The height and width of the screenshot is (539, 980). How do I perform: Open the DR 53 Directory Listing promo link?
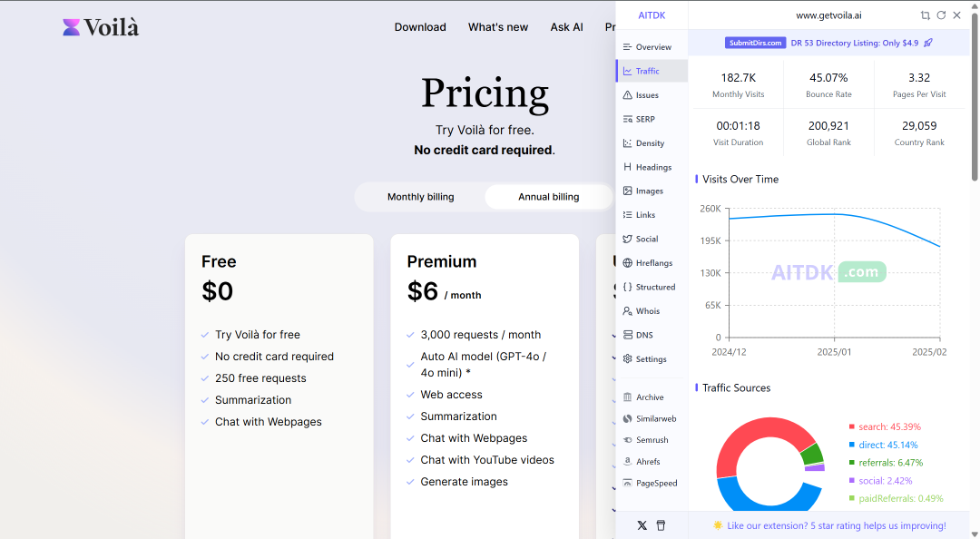tap(855, 44)
